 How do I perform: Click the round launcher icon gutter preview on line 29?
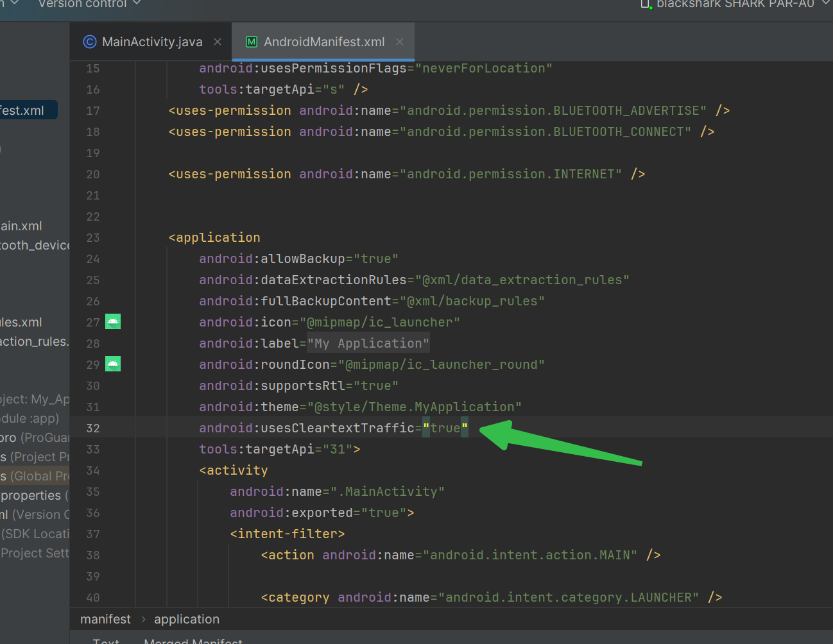(x=113, y=364)
